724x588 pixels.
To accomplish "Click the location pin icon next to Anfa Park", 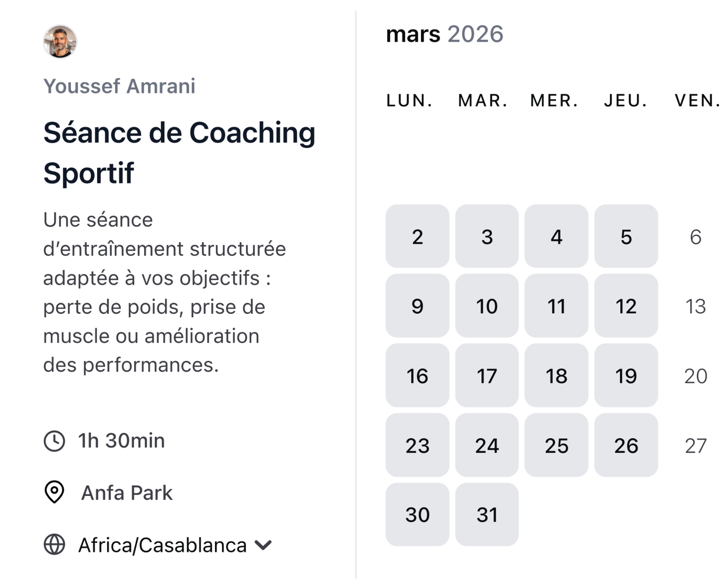I will (x=55, y=493).
